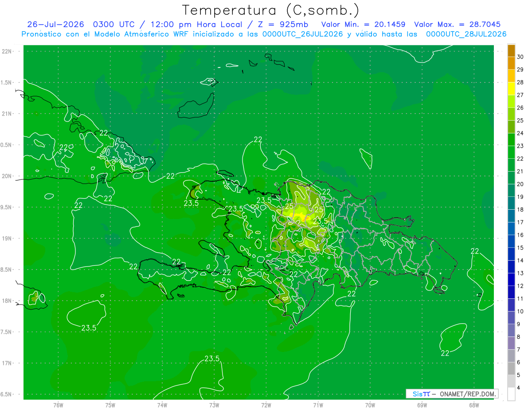
Task: Click the light gray swatch between 5 and 6
Action: tap(511, 369)
